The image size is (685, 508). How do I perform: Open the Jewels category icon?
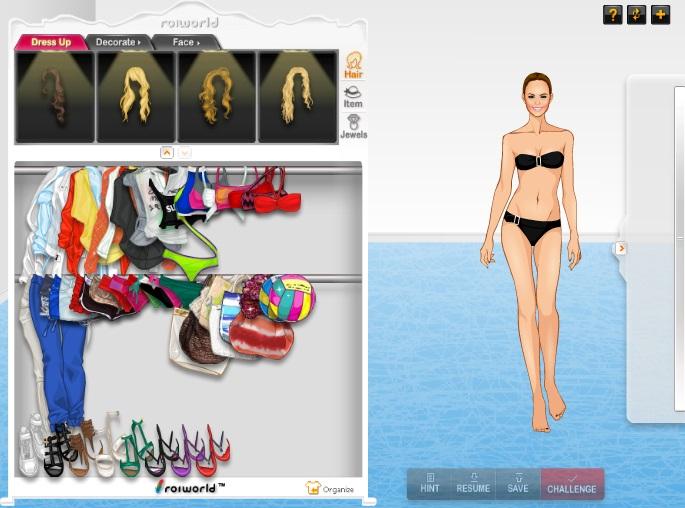353,126
